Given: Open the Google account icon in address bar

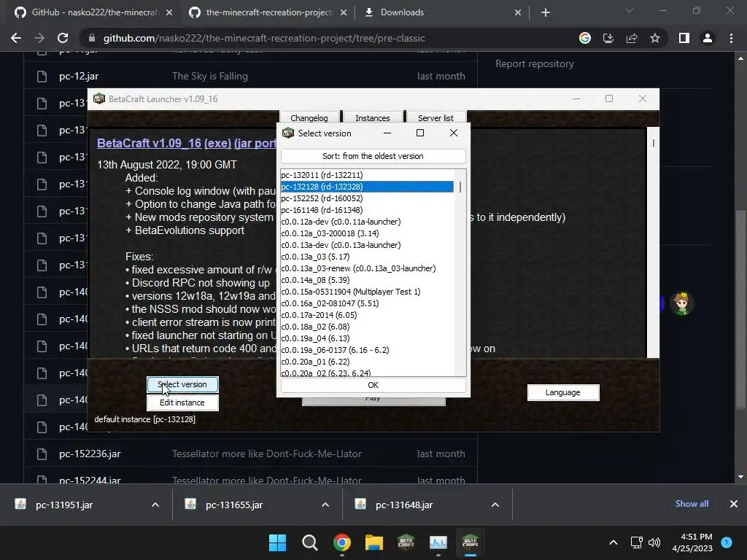Looking at the screenshot, I should pyautogui.click(x=585, y=38).
